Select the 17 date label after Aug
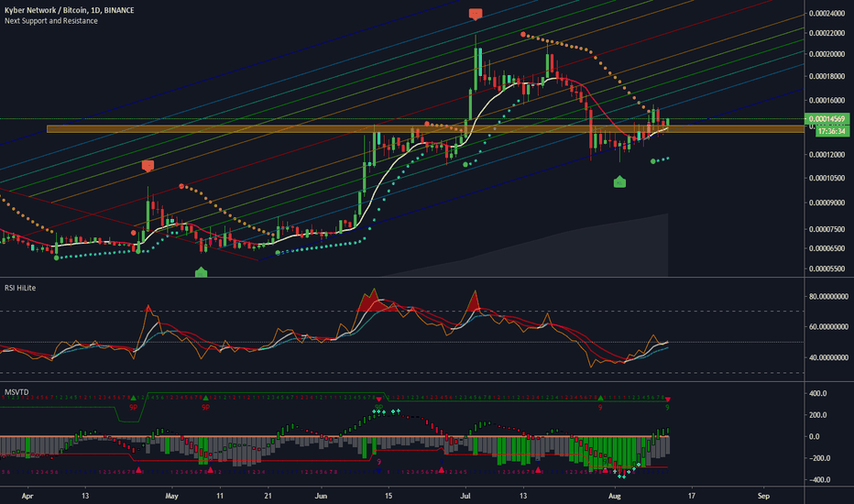Image resolution: width=854 pixels, height=504 pixels. click(692, 496)
